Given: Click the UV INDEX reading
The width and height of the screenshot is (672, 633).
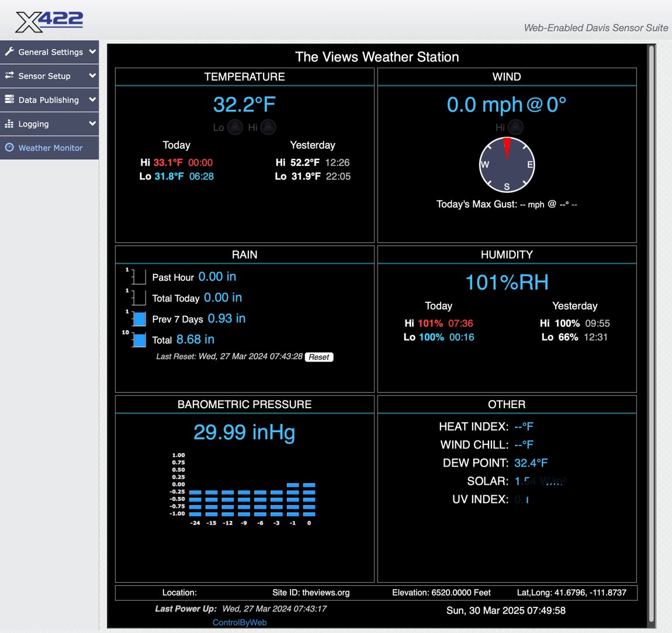Looking at the screenshot, I should tap(522, 499).
